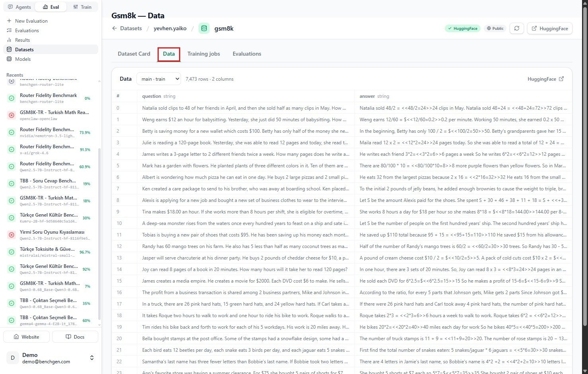Click the red failed icon for GSM8K-TR openclaw
This screenshot has height=374, width=588.
[12, 115]
